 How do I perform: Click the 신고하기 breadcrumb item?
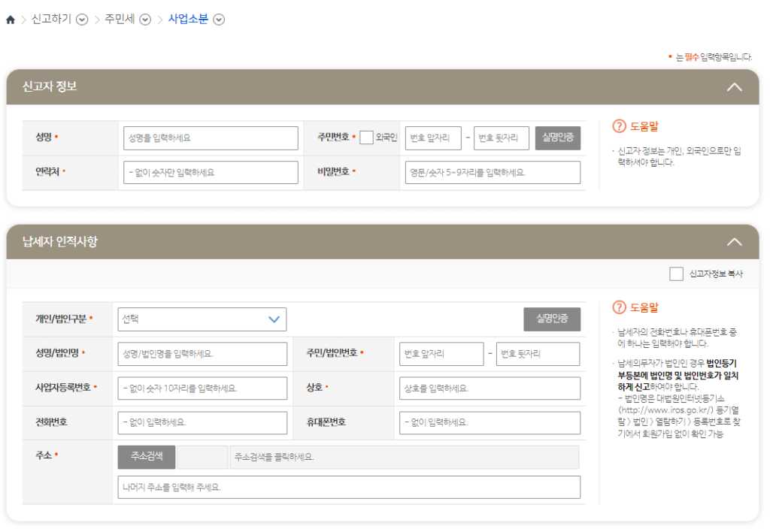pyautogui.click(x=52, y=19)
